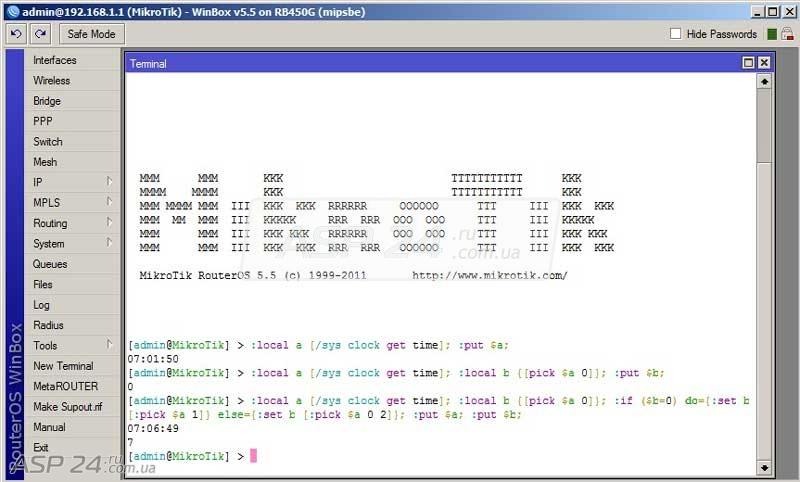Close the Terminal inner window

[764, 63]
